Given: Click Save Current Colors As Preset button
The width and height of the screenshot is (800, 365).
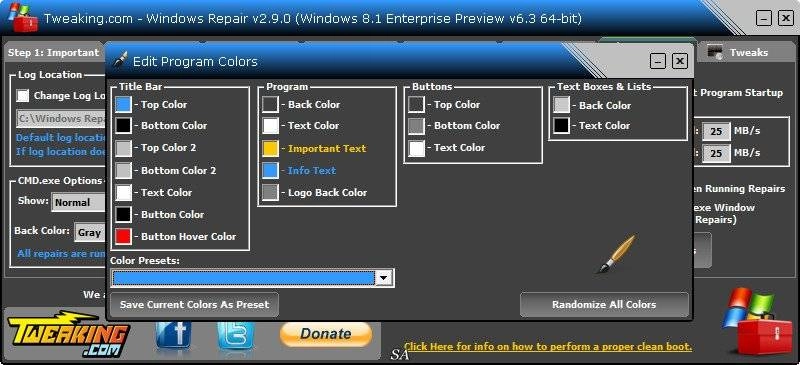Looking at the screenshot, I should 194,305.
